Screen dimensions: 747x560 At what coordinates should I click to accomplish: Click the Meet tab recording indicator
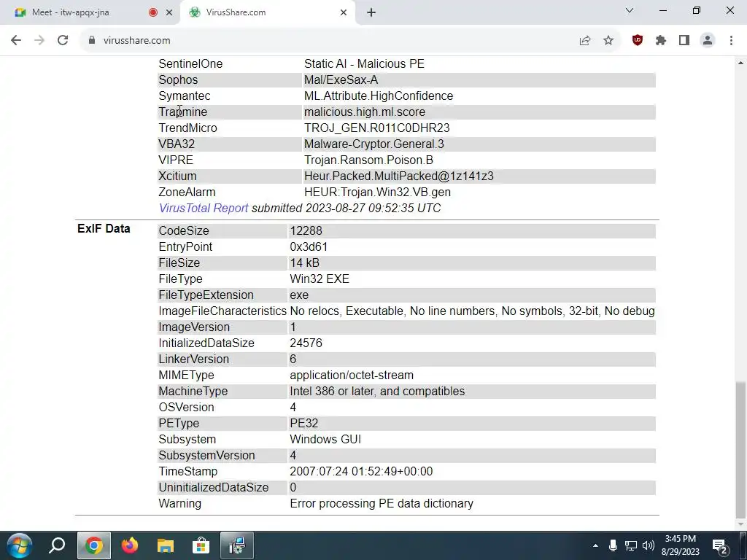pos(153,12)
